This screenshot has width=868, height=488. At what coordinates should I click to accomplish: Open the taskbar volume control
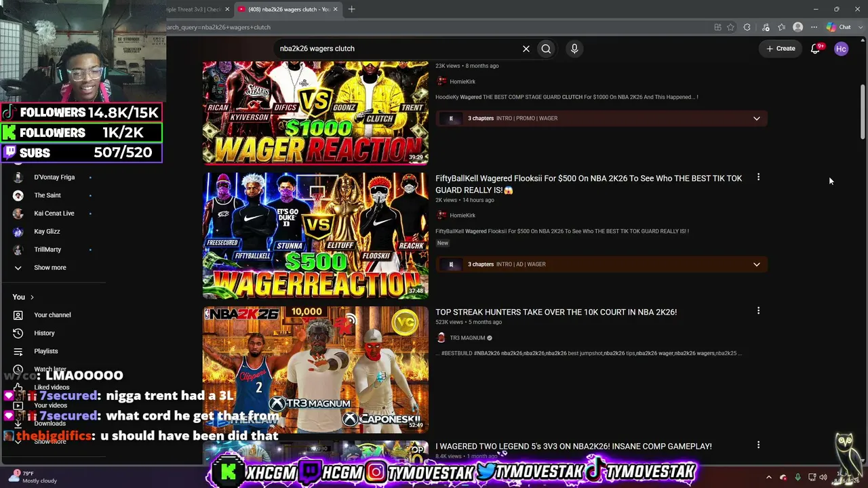[x=823, y=477]
